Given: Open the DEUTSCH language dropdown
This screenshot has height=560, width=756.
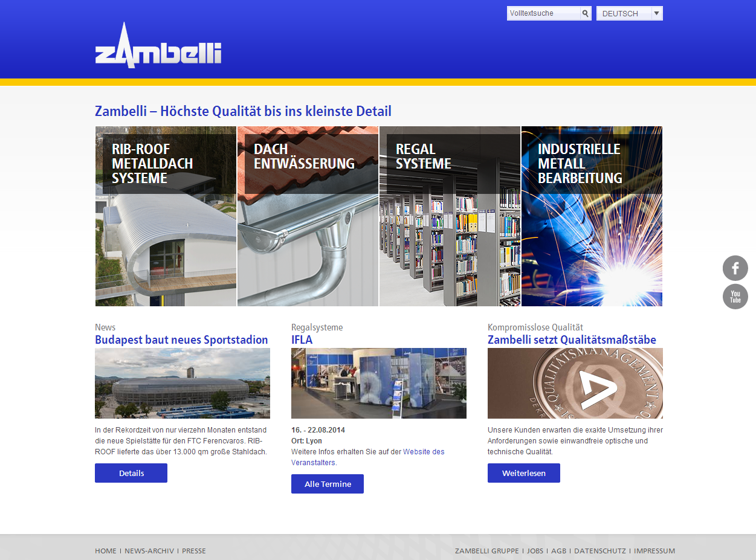Looking at the screenshot, I should pos(630,13).
